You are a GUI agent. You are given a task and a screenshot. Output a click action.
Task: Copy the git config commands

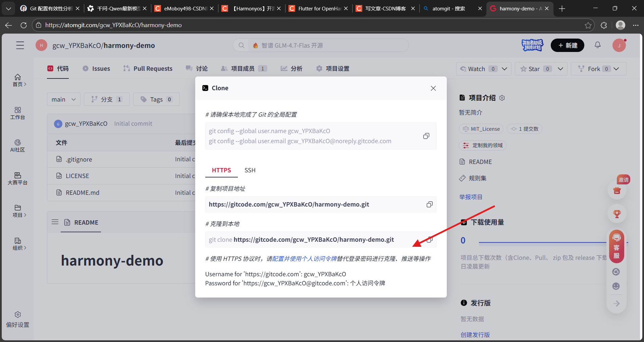(426, 136)
